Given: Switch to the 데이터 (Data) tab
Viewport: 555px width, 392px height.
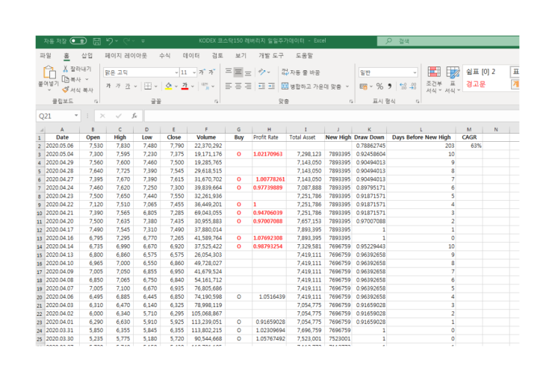Looking at the screenshot, I should (191, 55).
